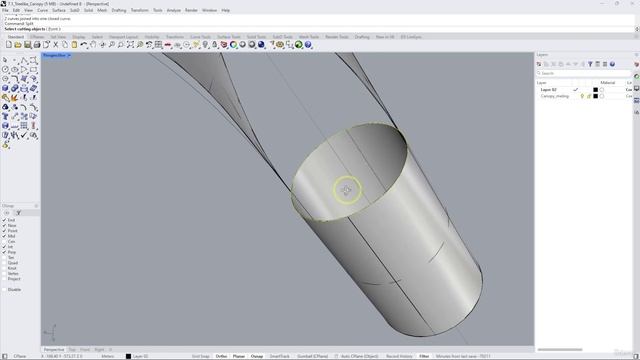
Task: Select the Circle tool in sidebar
Action: [5, 69]
